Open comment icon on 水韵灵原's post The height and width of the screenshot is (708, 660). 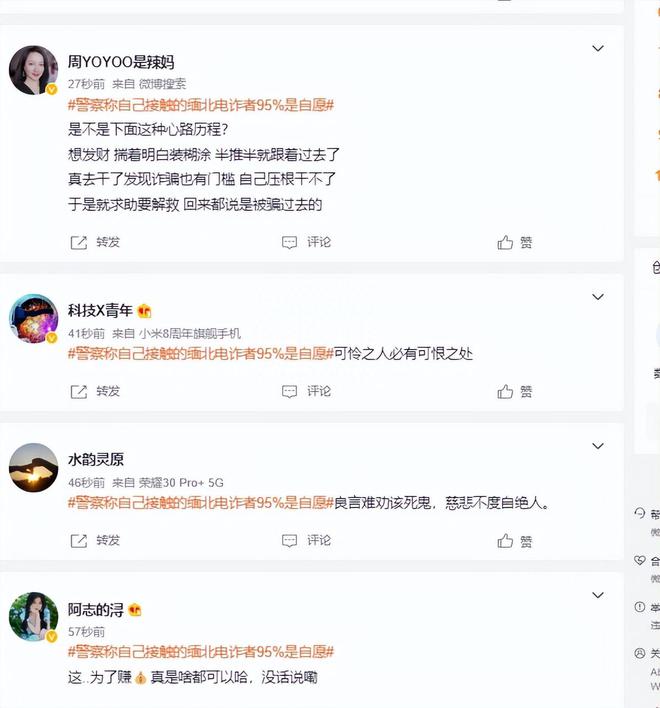[x=289, y=540]
